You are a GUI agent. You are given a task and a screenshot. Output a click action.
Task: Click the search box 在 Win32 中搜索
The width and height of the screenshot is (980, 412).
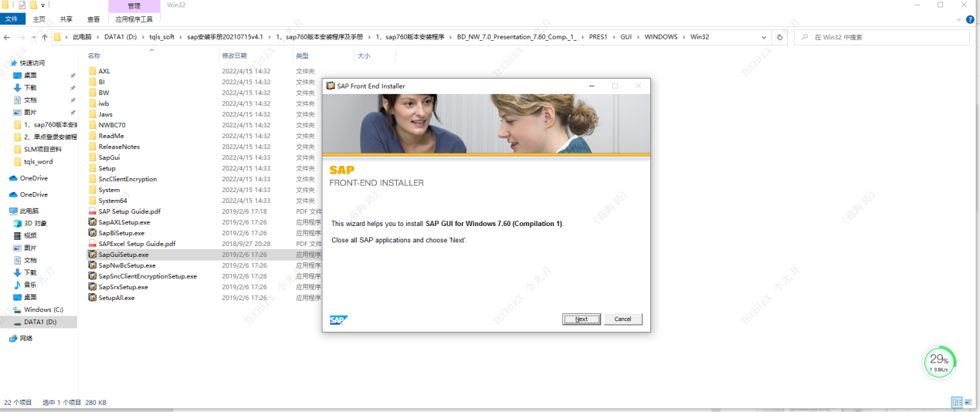(x=881, y=37)
